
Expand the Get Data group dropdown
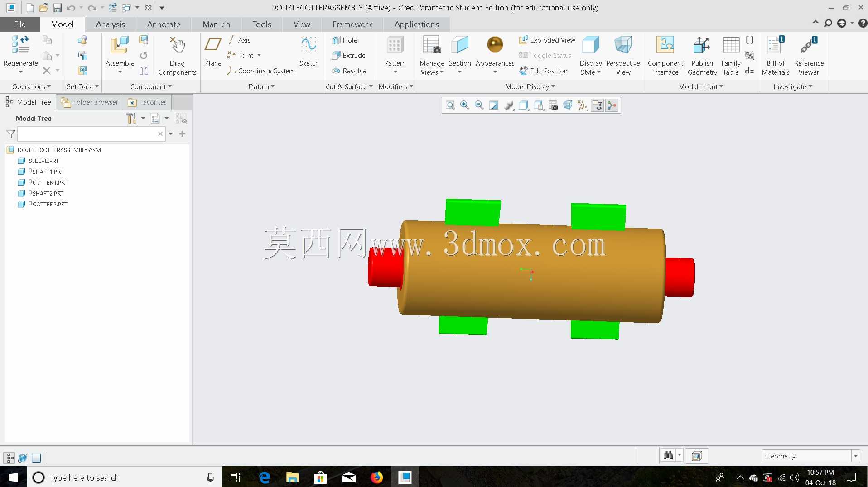pos(82,87)
